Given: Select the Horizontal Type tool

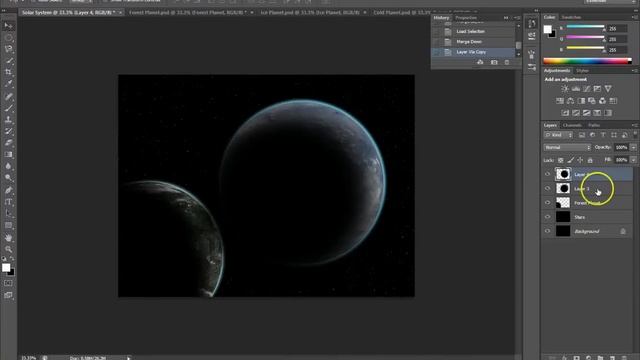Looking at the screenshot, I should pyautogui.click(x=8, y=202).
